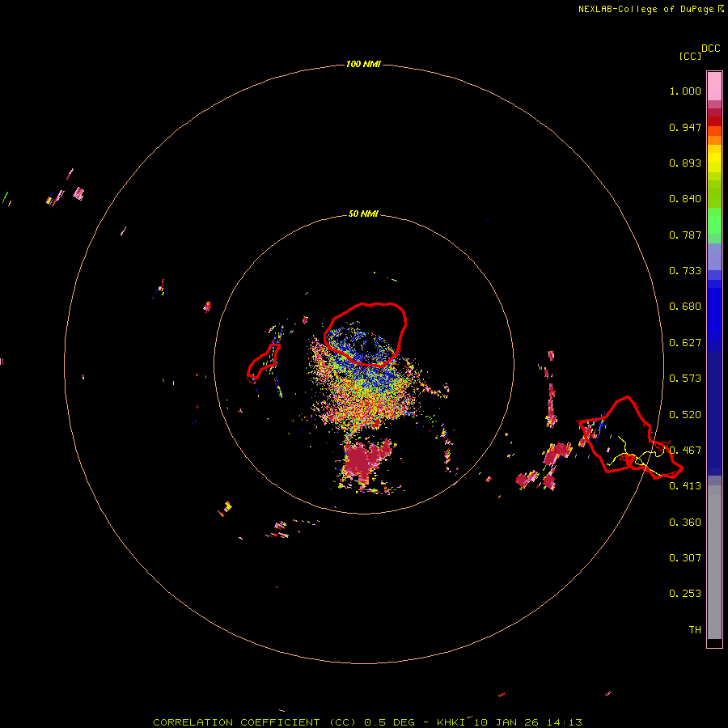Click the 0.787 scale value

pyautogui.click(x=685, y=235)
